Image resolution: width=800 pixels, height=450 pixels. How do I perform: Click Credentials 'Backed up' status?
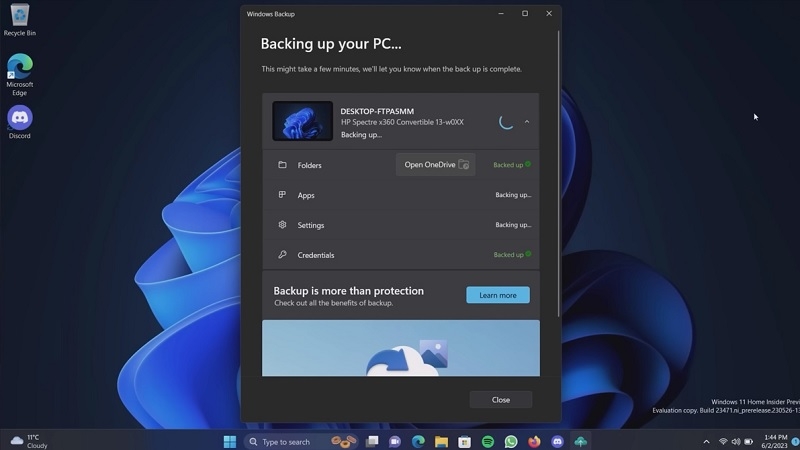[512, 255]
